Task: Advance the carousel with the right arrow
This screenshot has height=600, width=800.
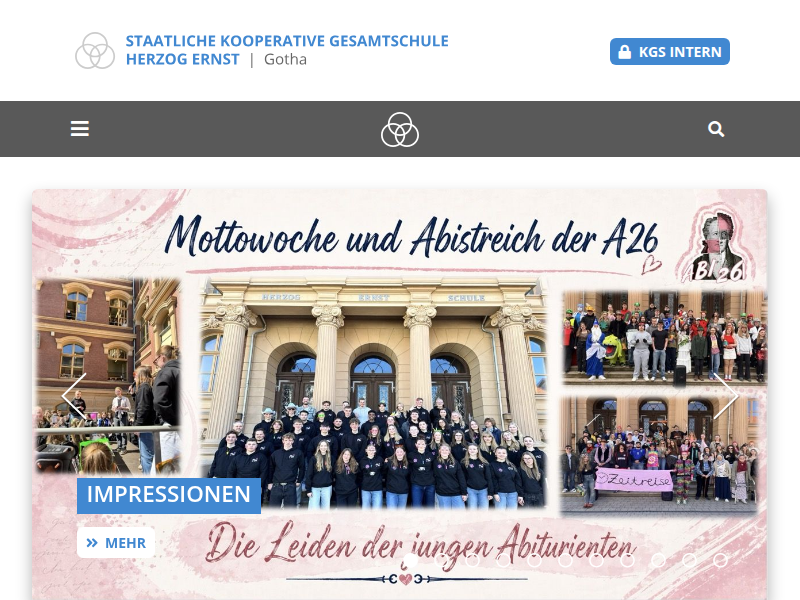Action: click(726, 396)
